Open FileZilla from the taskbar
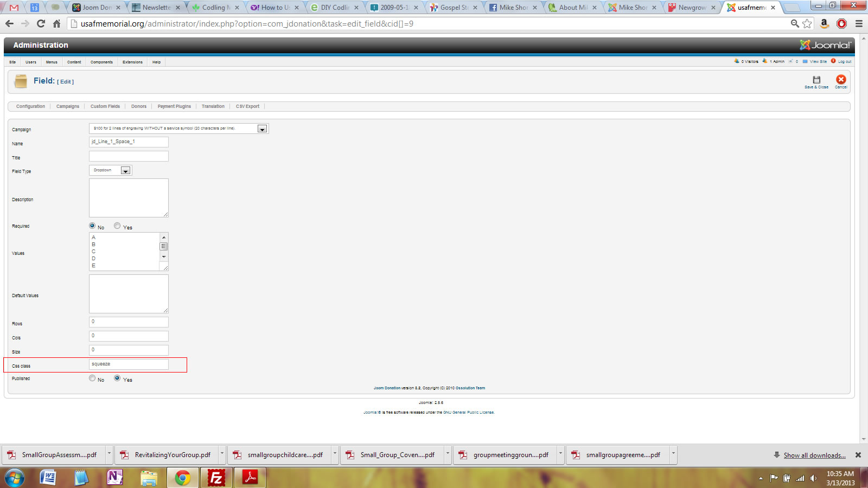 (x=216, y=478)
